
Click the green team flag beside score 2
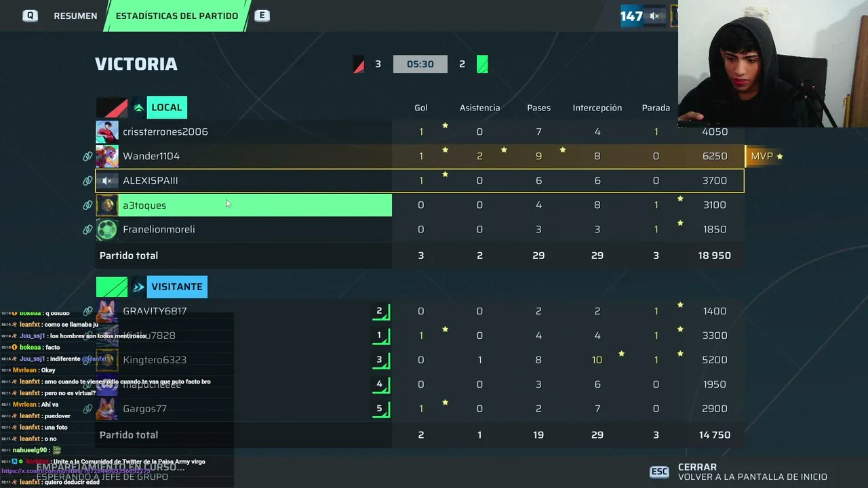[x=482, y=64]
